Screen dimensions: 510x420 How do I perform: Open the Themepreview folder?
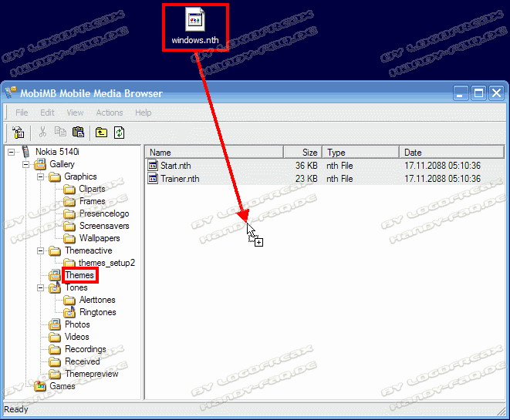click(x=91, y=374)
